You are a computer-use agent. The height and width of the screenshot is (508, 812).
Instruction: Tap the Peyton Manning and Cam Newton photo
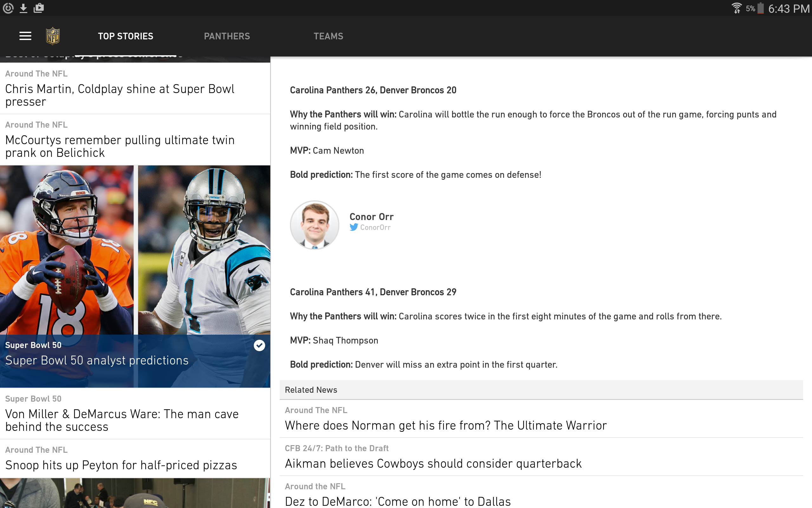[x=135, y=250]
